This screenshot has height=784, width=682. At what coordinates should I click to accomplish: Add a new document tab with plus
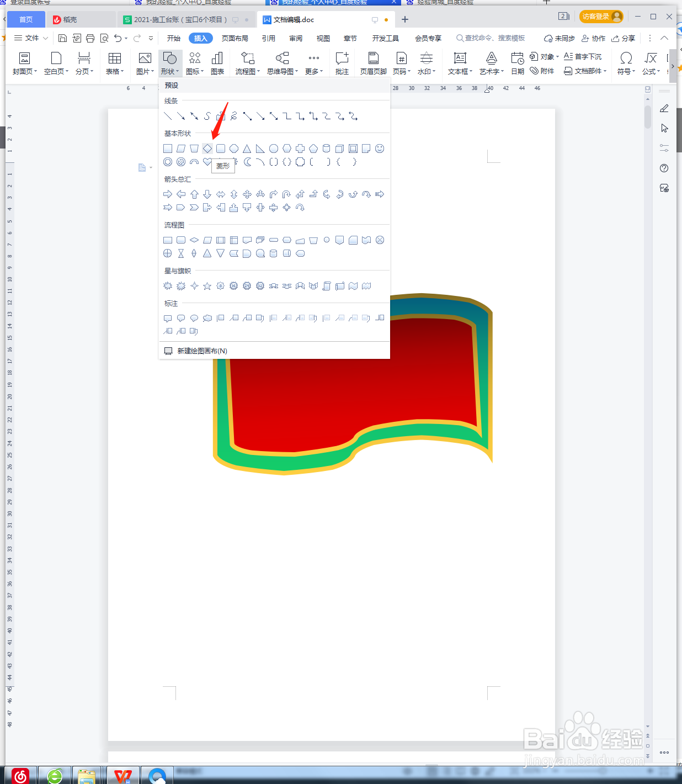[x=405, y=19]
